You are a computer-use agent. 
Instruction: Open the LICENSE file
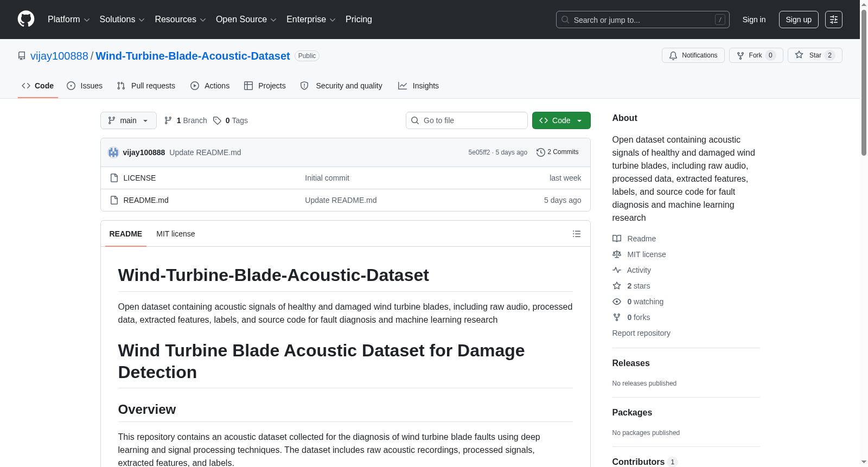point(139,178)
